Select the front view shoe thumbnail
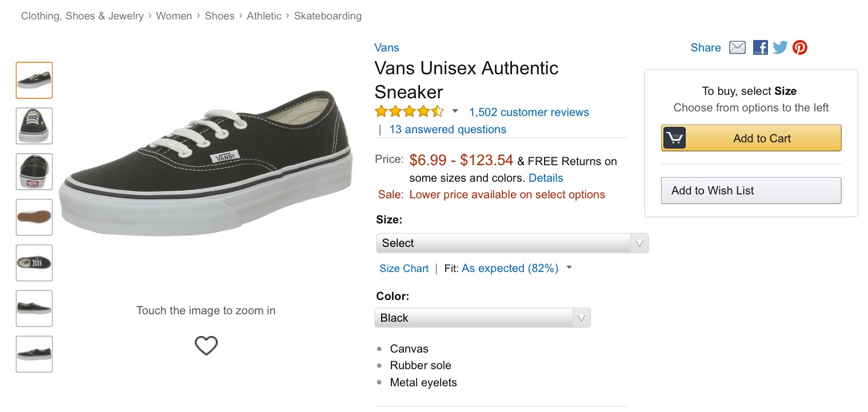This screenshot has height=412, width=868. tap(34, 126)
